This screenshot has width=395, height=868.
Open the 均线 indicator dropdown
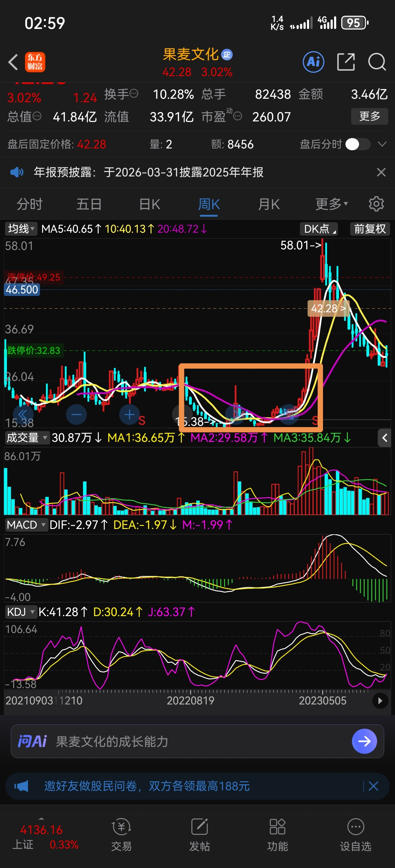pyautogui.click(x=21, y=229)
